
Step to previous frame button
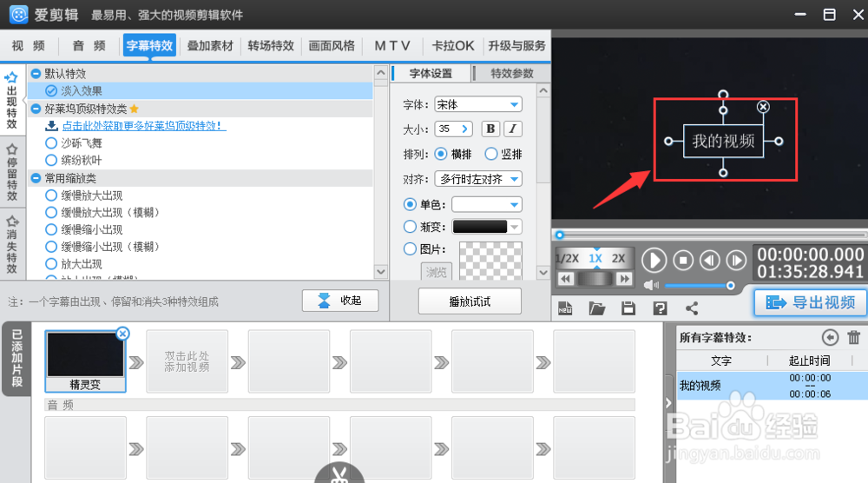(710, 260)
